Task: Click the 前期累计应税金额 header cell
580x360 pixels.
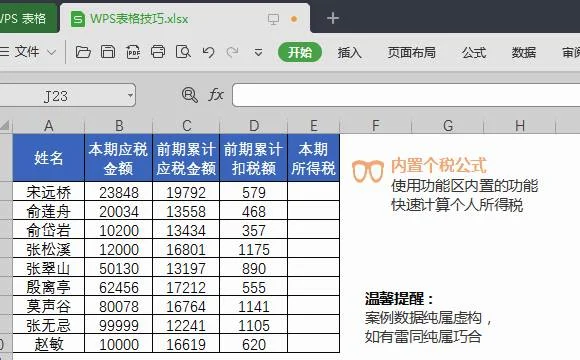Action: coord(186,158)
